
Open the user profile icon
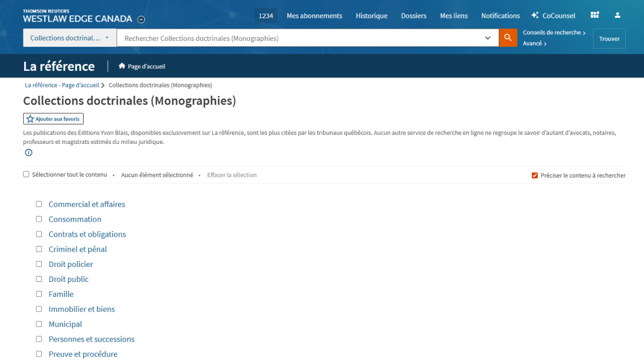pos(618,16)
